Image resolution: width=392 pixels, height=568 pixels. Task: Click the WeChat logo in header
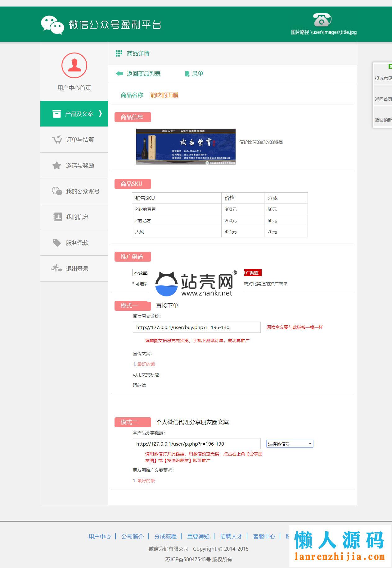coord(52,25)
